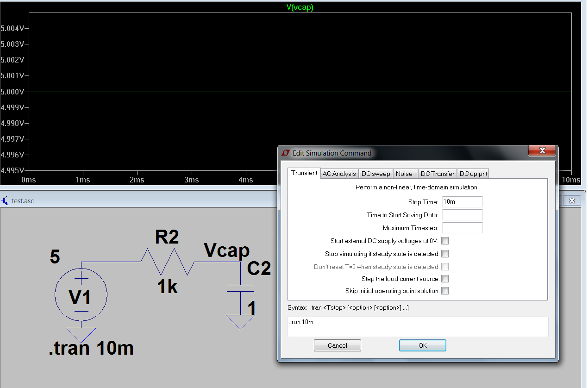Image resolution: width=588 pixels, height=388 pixels.
Task: Click the capacitor value 1
Action: (x=251, y=308)
